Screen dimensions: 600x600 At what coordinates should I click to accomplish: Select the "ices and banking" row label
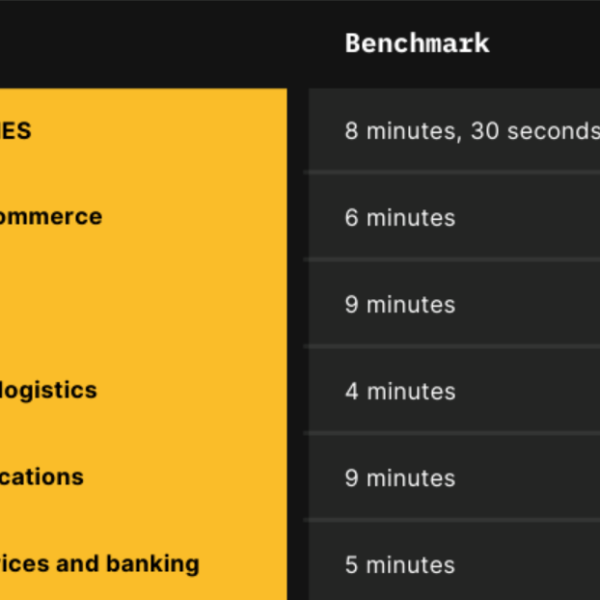coord(99,564)
